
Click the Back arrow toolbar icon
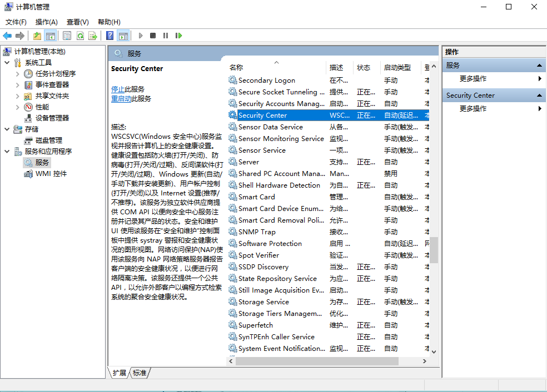click(7, 36)
